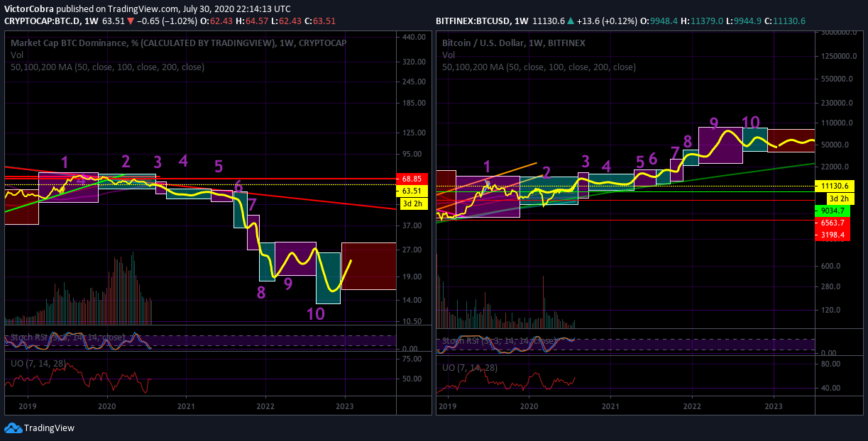Click the red 3198.4 price label
Screen dimensions: 868x441
tap(832, 235)
